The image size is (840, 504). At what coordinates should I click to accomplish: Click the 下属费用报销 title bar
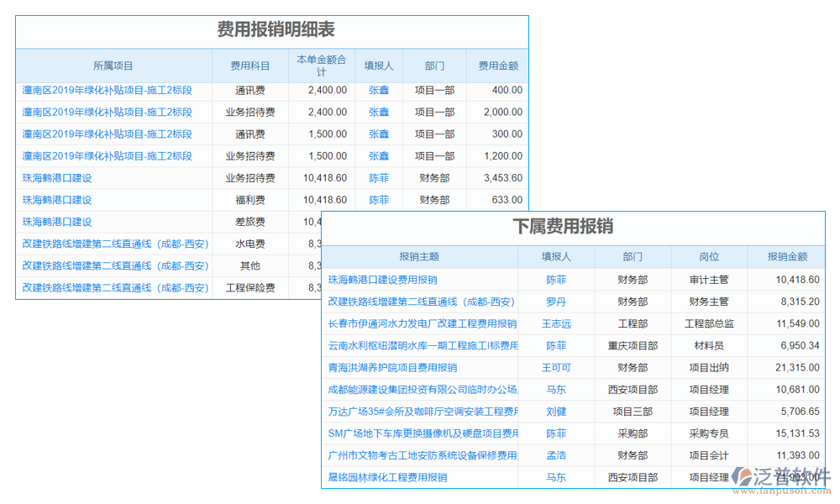coord(580,225)
